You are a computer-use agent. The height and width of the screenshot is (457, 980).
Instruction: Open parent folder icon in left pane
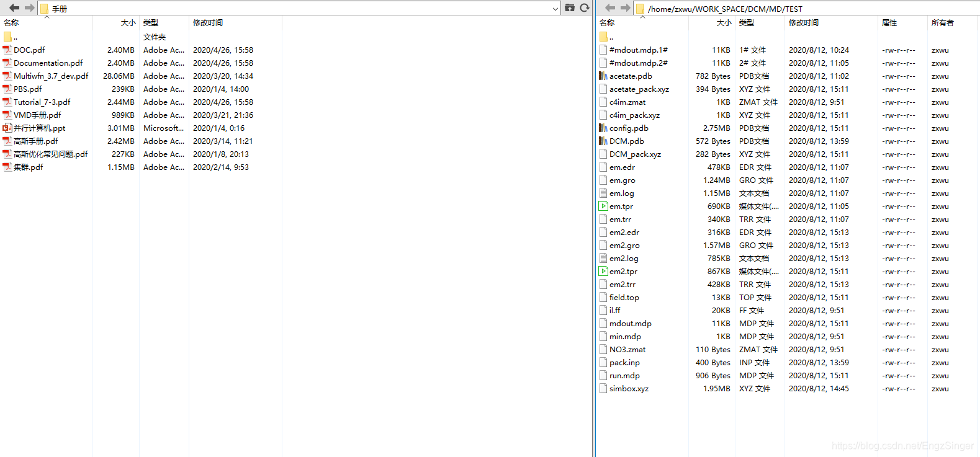tap(7, 37)
